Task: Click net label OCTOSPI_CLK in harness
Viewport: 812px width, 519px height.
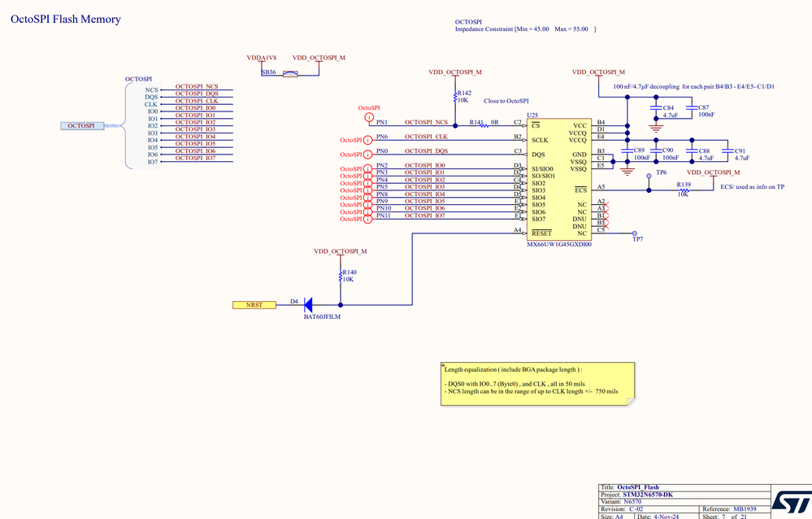Action: click(196, 101)
